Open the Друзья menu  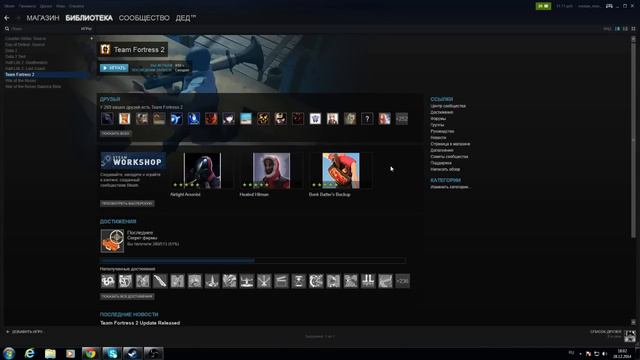(x=46, y=6)
